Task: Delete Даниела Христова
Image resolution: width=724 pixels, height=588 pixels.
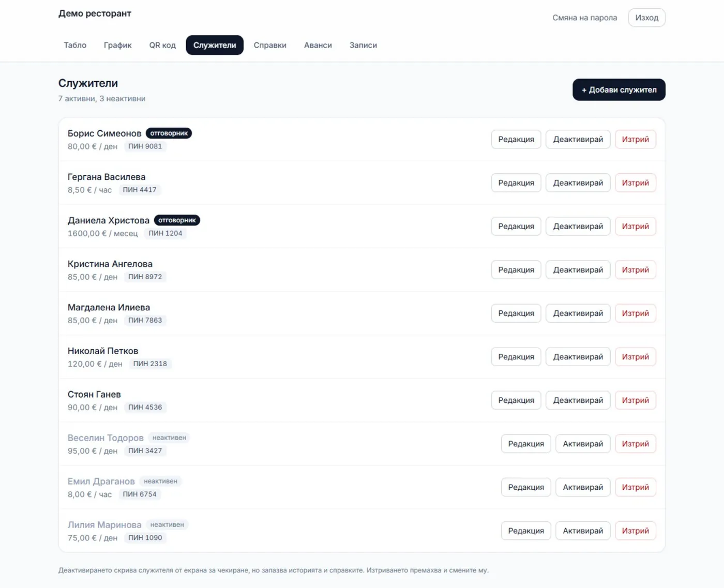Action: tap(635, 226)
